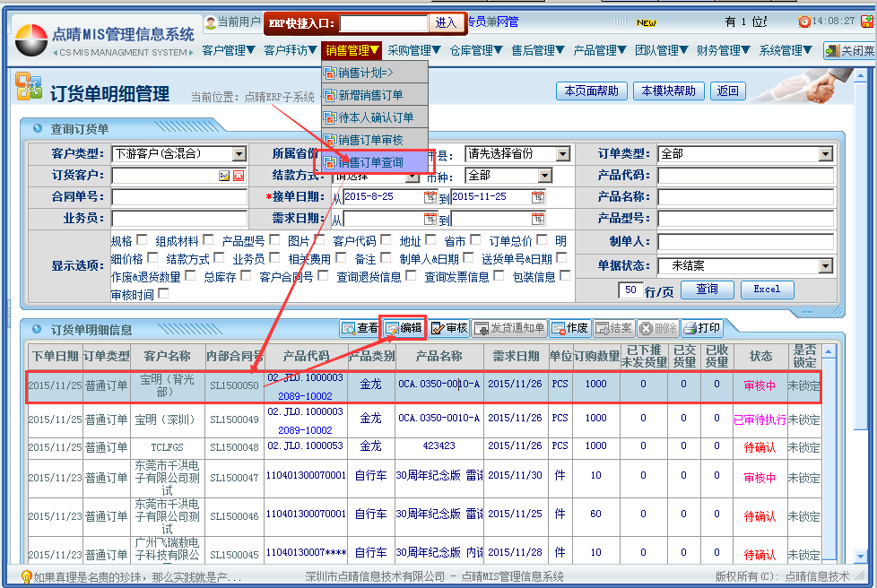
Task: Open the 单据状态 dropdown showing 未结案
Action: [x=825, y=266]
